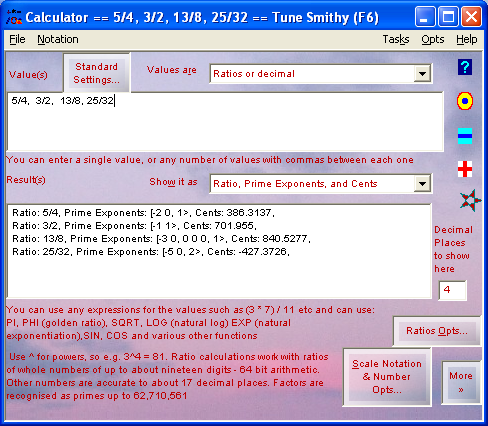Click the Ratio: 25/32 result line
Screen dimensions: 488x426
(151, 252)
